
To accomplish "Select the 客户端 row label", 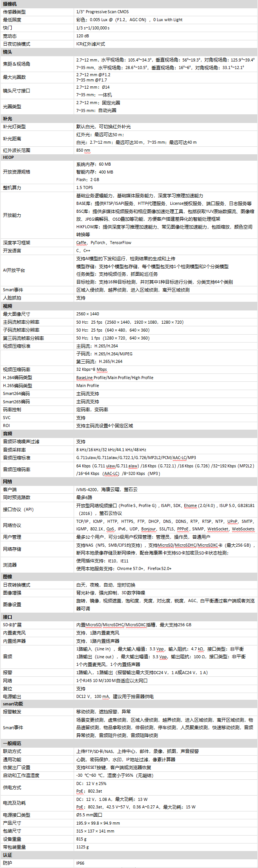I will pos(10,489).
